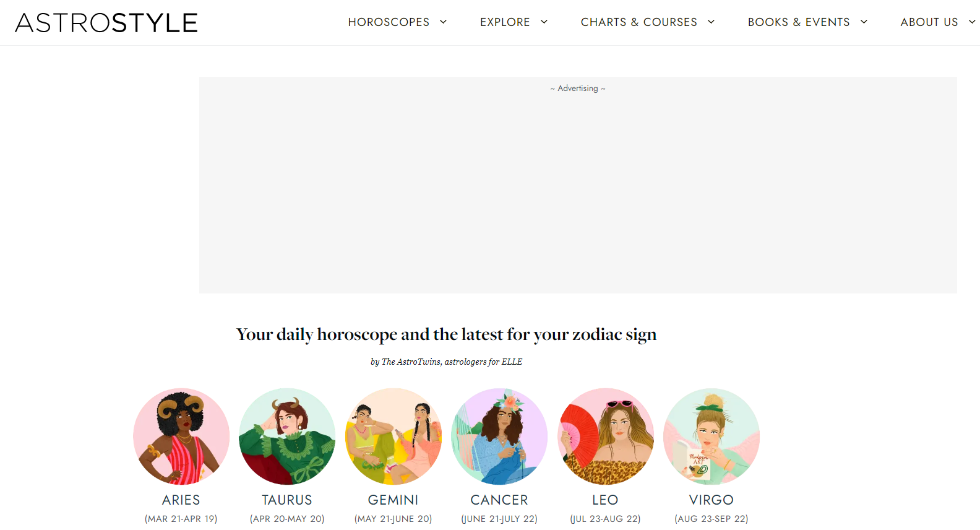Click the Leo zodiac illustration
980x530 pixels.
[606, 437]
